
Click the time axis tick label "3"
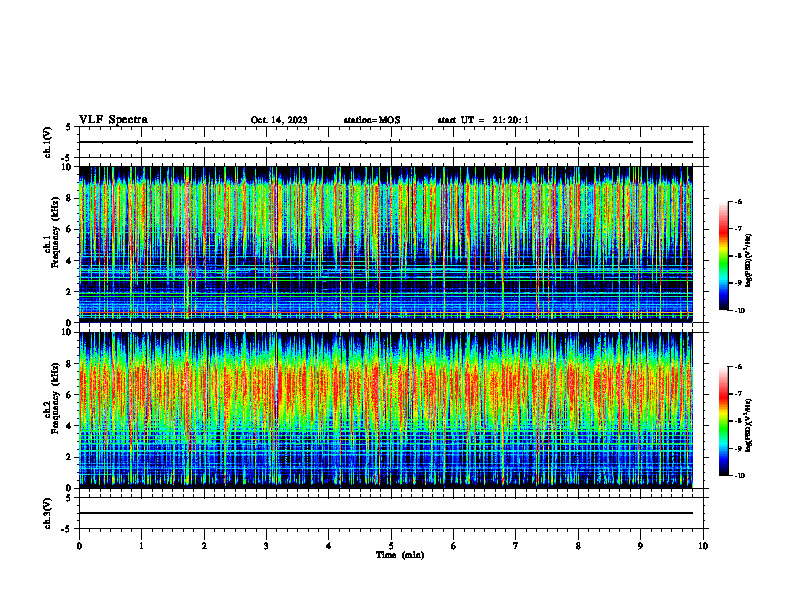pos(266,546)
